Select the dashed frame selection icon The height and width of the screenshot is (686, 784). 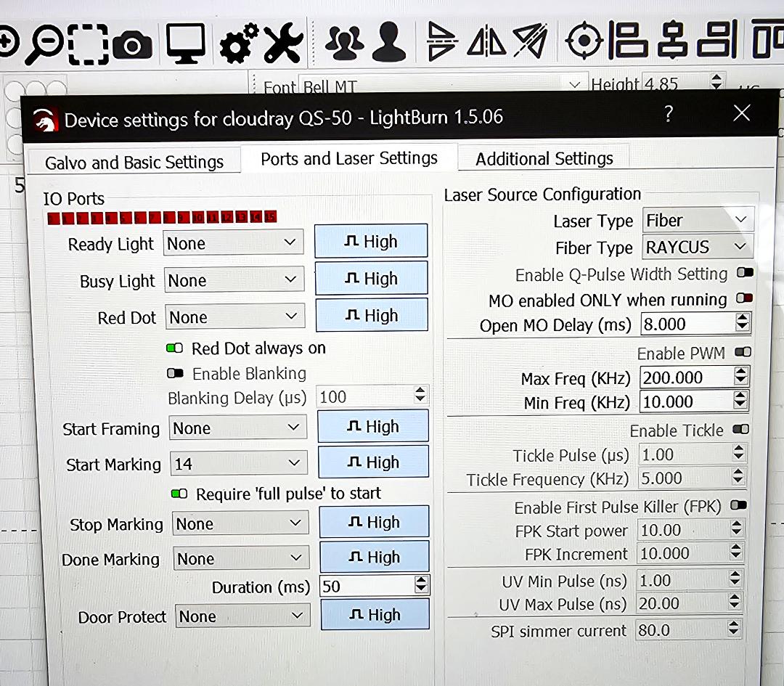click(88, 45)
